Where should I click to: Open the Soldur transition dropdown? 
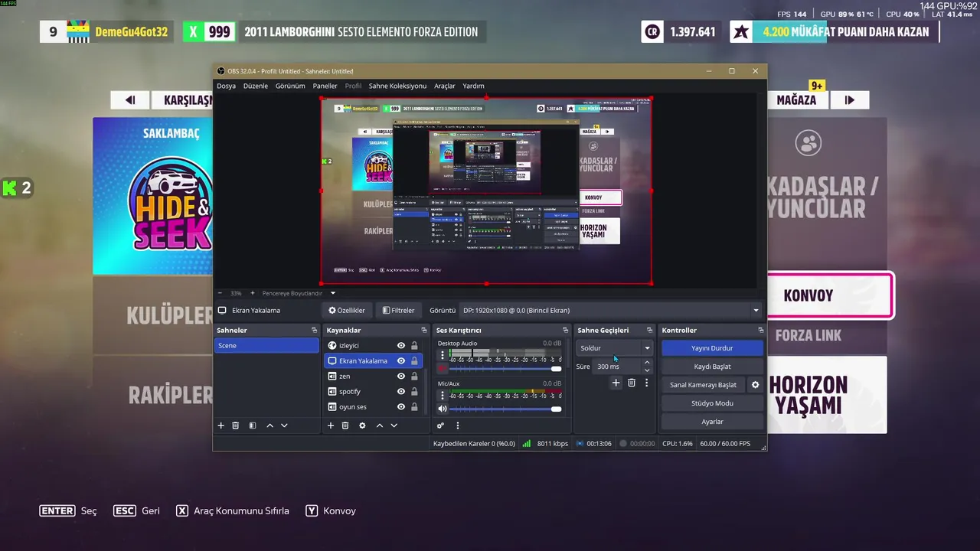click(x=614, y=348)
